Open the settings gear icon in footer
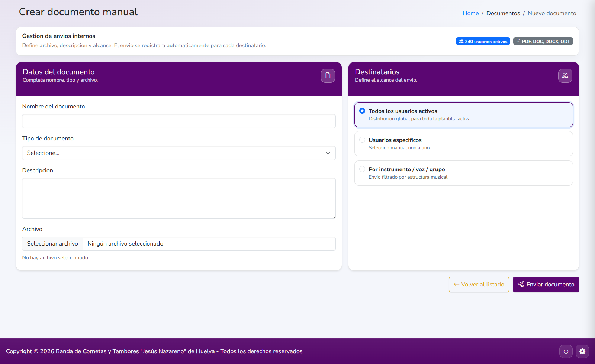This screenshot has width=595, height=364. coord(582,351)
